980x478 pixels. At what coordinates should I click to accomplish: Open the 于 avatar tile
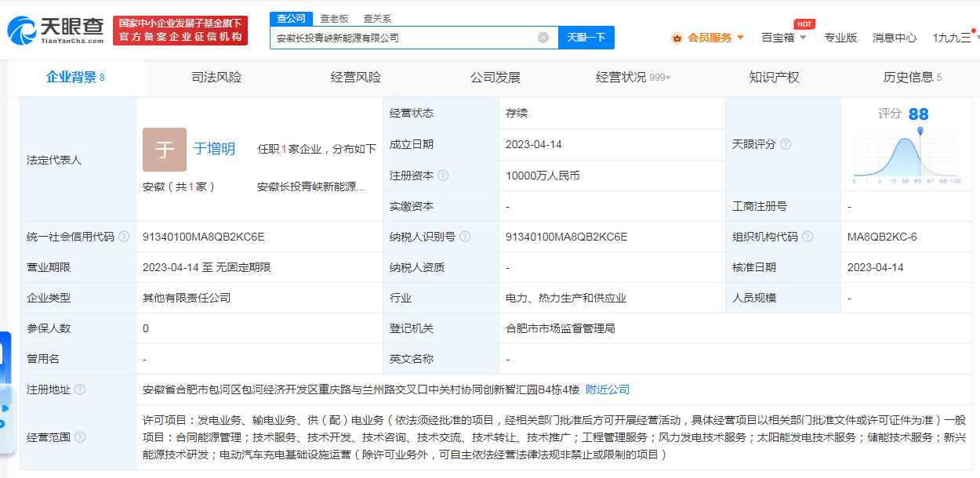[x=165, y=150]
